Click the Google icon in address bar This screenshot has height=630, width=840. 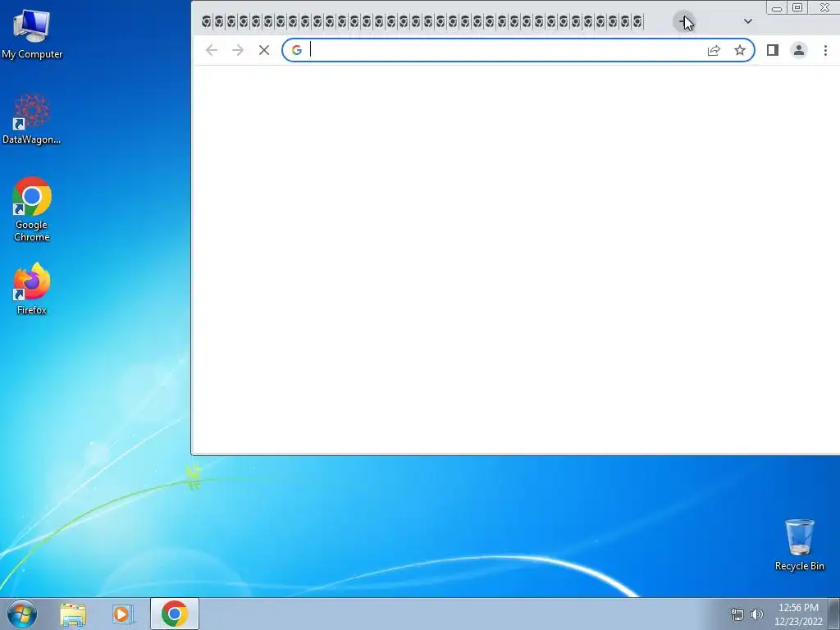tap(297, 50)
